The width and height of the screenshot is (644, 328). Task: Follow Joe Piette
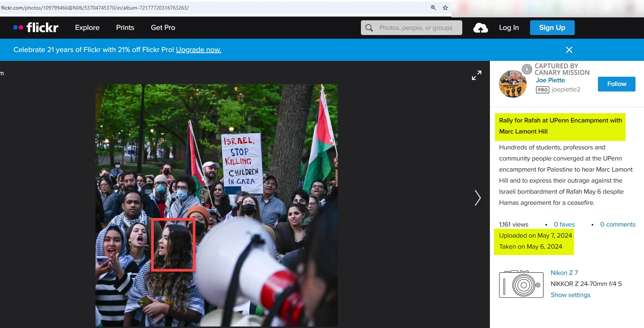click(616, 84)
